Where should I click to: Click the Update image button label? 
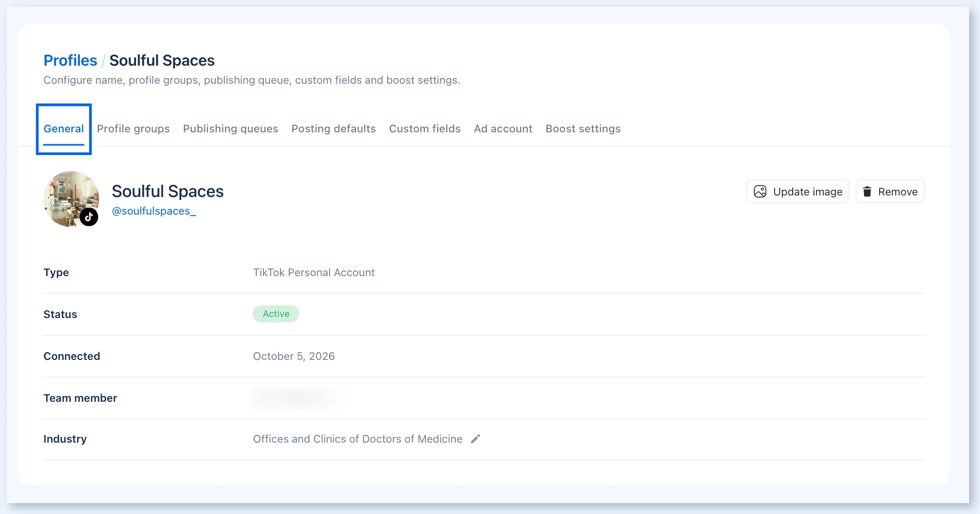click(808, 192)
